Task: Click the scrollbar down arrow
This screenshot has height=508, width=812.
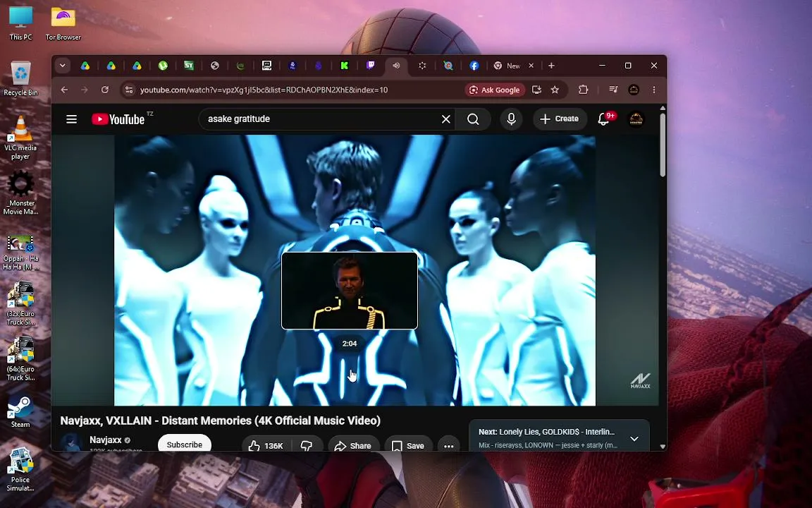Action: [663, 447]
